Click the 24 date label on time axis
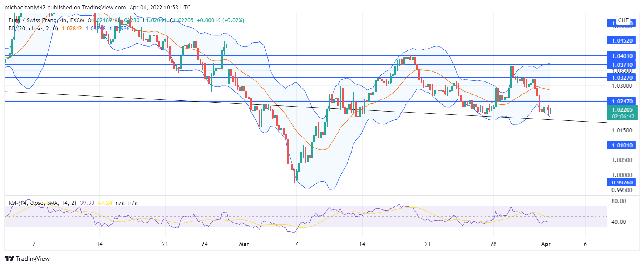This screenshot has width=644, height=267. [x=205, y=244]
